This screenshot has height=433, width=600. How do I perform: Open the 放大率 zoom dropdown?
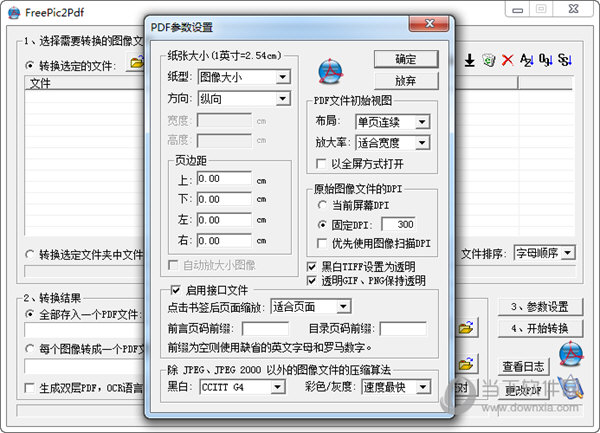tap(422, 143)
